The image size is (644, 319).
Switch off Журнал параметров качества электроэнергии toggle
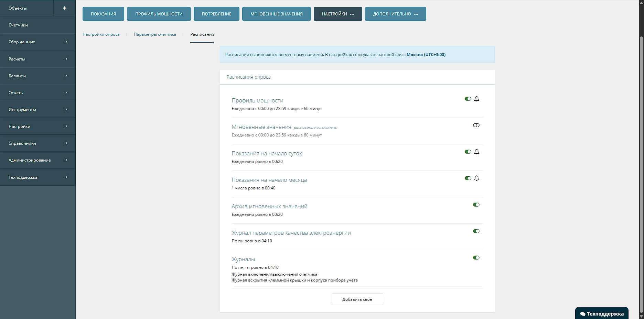[476, 231]
